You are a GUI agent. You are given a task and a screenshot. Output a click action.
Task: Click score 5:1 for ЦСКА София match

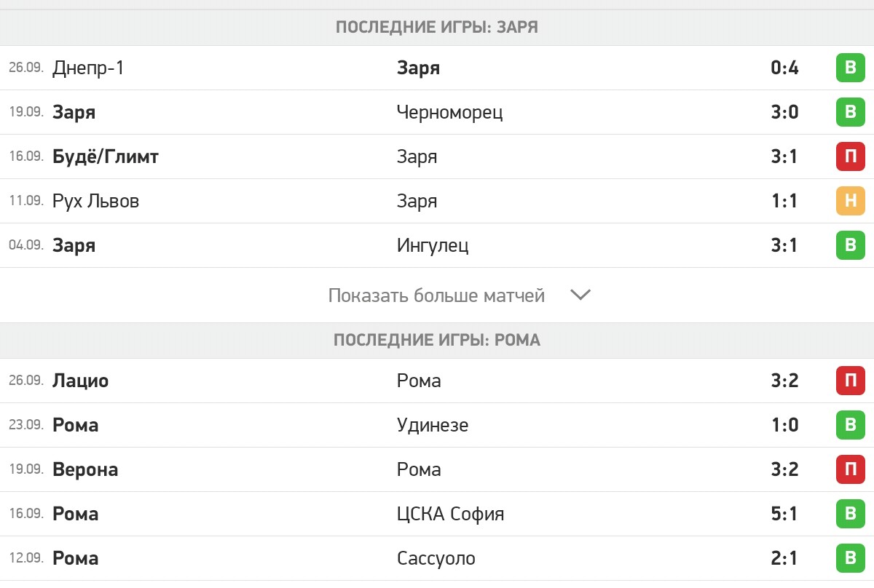click(784, 514)
